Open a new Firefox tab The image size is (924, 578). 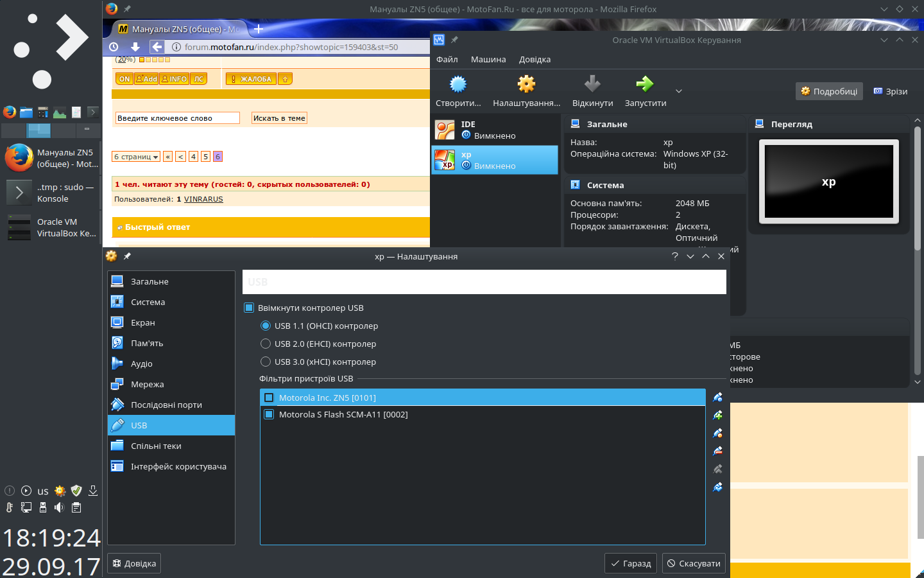[x=259, y=29]
